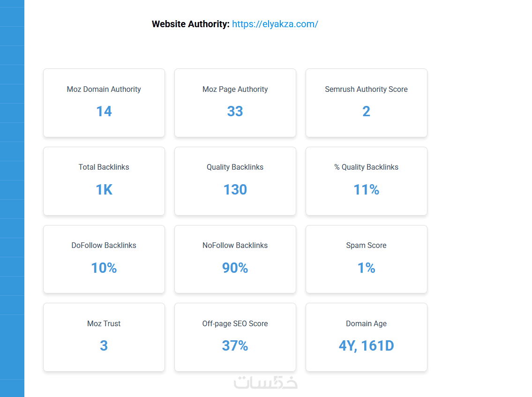This screenshot has width=532, height=397.
Task: Click the NoFollow Backlinks 90% value
Action: tap(235, 268)
